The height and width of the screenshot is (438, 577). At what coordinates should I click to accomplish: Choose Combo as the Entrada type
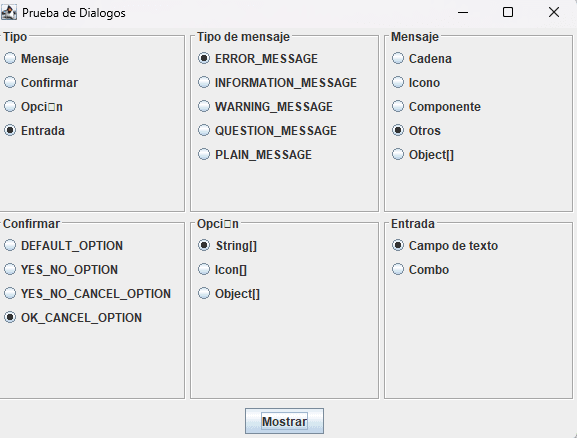[420, 269]
